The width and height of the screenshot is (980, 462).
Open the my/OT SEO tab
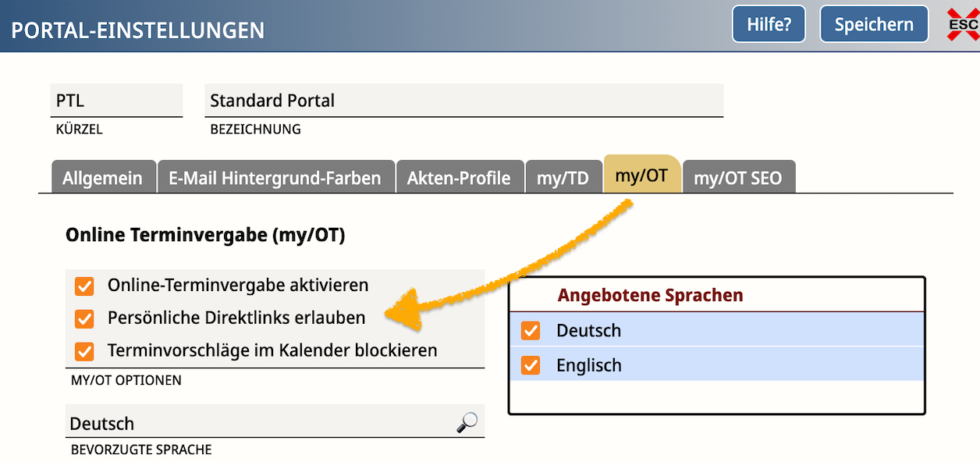[737, 178]
